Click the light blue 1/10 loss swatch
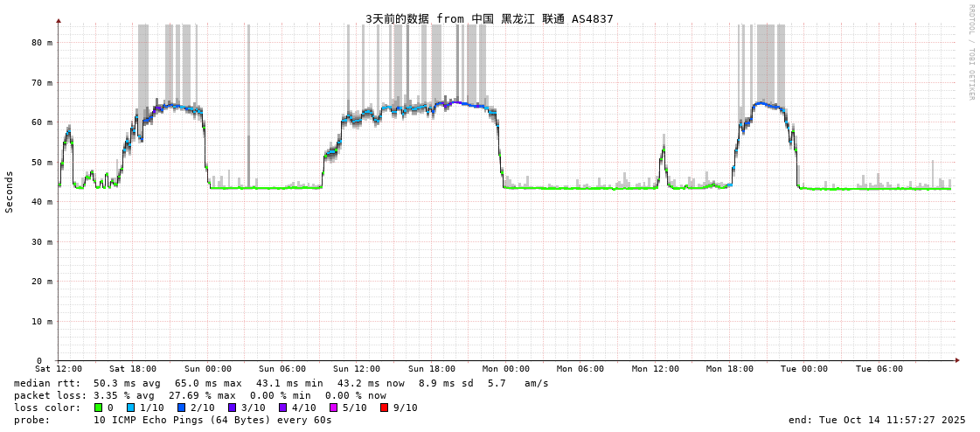 [130, 408]
